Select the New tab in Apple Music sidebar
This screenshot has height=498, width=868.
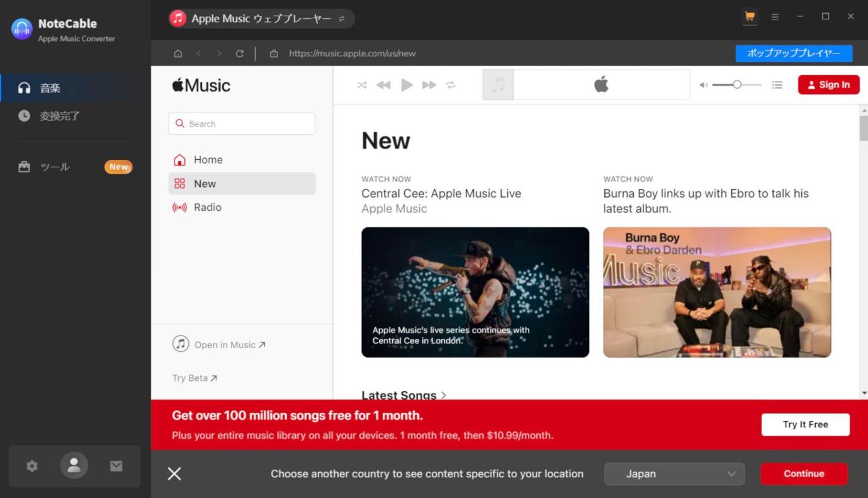pyautogui.click(x=242, y=184)
